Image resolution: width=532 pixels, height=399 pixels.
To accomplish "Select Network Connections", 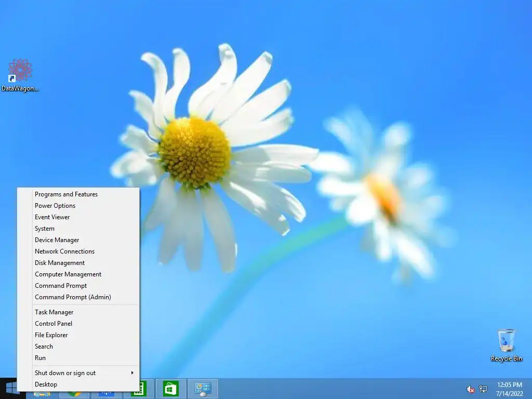I will click(x=78, y=251).
